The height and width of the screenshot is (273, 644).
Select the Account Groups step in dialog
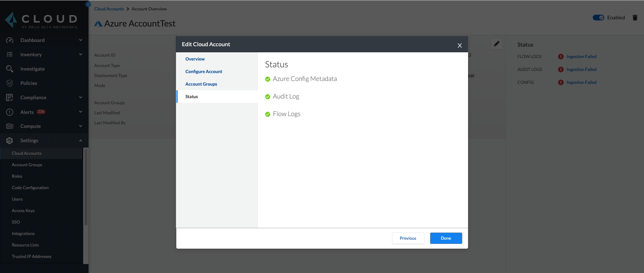[201, 84]
